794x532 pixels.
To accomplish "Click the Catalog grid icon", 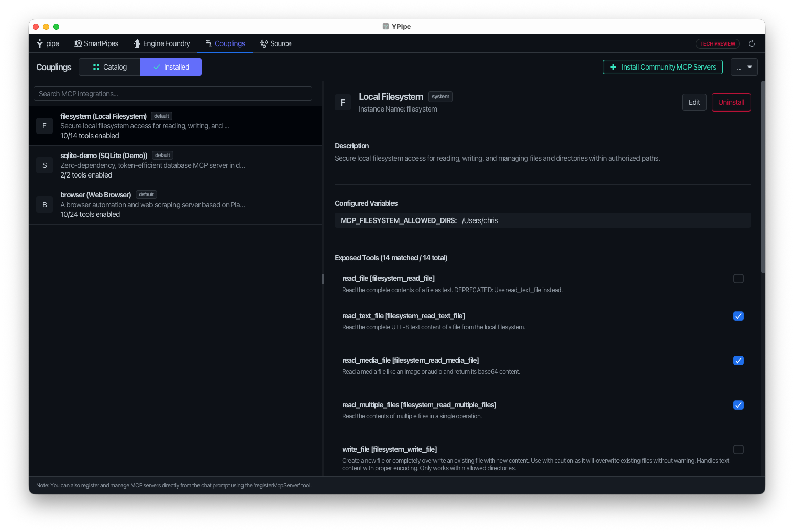I will pyautogui.click(x=96, y=67).
